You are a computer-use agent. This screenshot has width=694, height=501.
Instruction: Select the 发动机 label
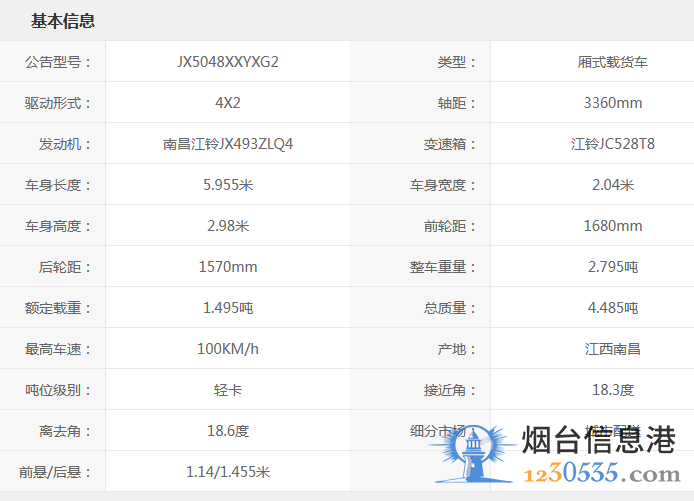click(65, 144)
